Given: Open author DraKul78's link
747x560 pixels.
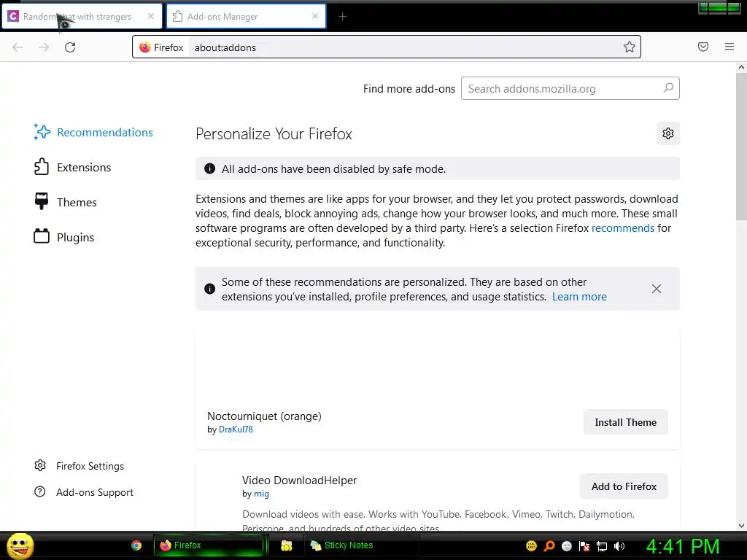Looking at the screenshot, I should click(x=236, y=429).
